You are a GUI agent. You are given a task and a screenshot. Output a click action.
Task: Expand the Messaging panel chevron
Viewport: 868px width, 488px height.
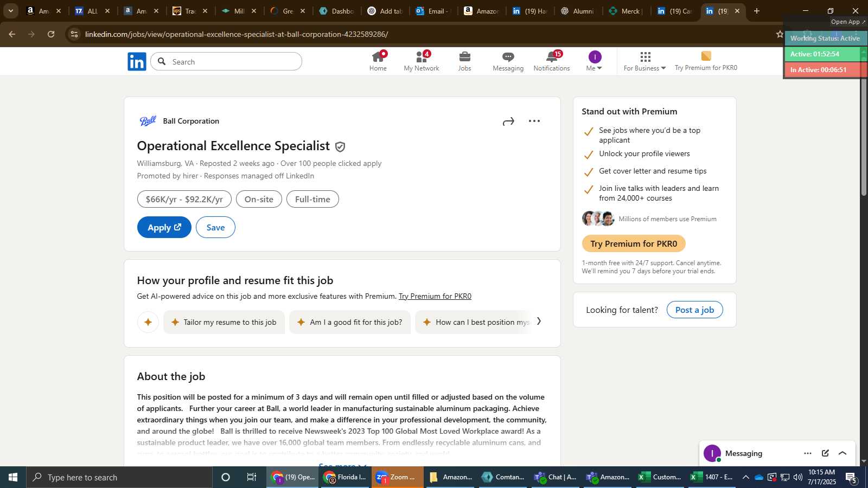pyautogui.click(x=843, y=453)
